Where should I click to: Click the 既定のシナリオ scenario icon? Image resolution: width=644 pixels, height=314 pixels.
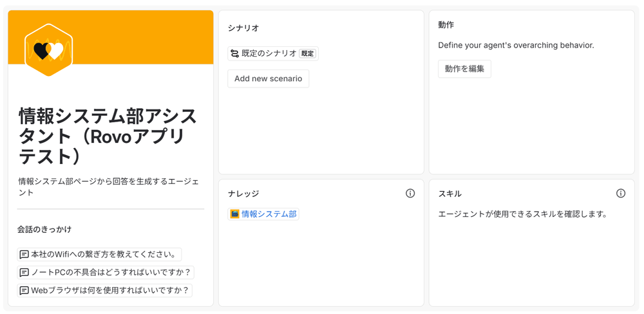[234, 53]
